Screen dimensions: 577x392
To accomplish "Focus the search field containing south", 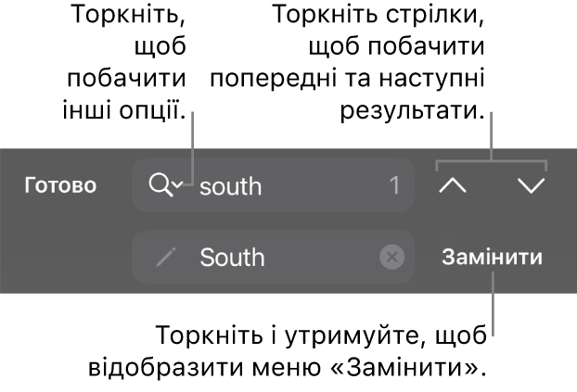I will (x=273, y=185).
